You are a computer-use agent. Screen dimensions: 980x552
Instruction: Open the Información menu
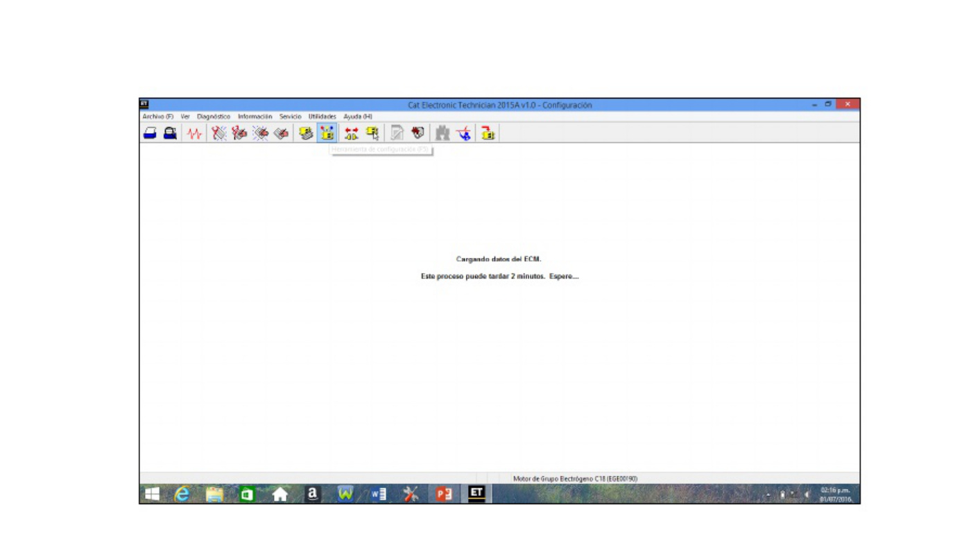(255, 117)
